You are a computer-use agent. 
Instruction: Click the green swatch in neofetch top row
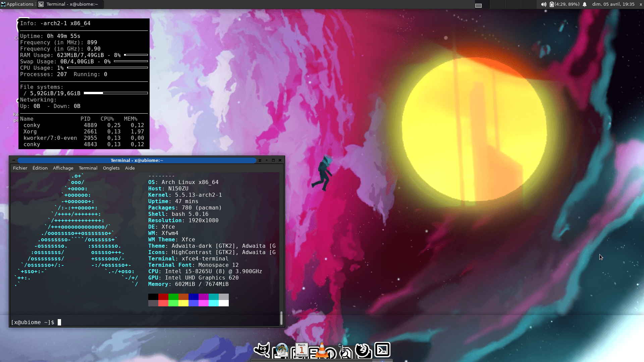pos(173,297)
